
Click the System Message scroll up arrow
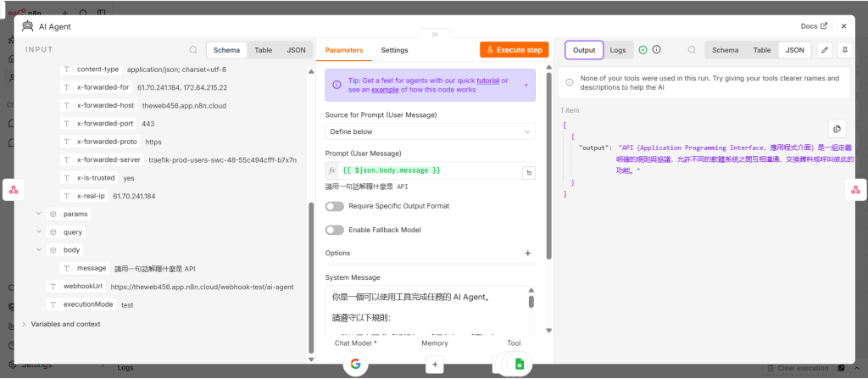pyautogui.click(x=531, y=290)
